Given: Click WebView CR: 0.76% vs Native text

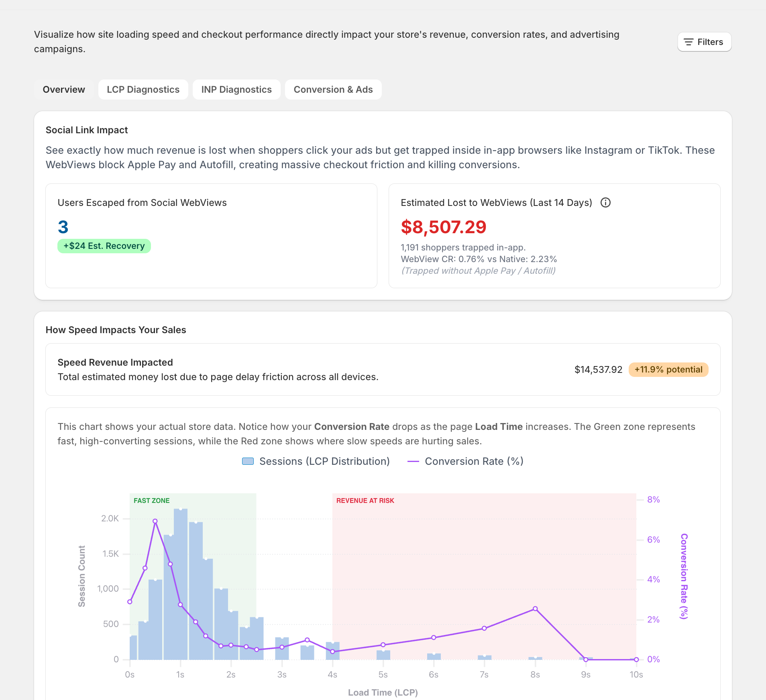Looking at the screenshot, I should (x=479, y=259).
